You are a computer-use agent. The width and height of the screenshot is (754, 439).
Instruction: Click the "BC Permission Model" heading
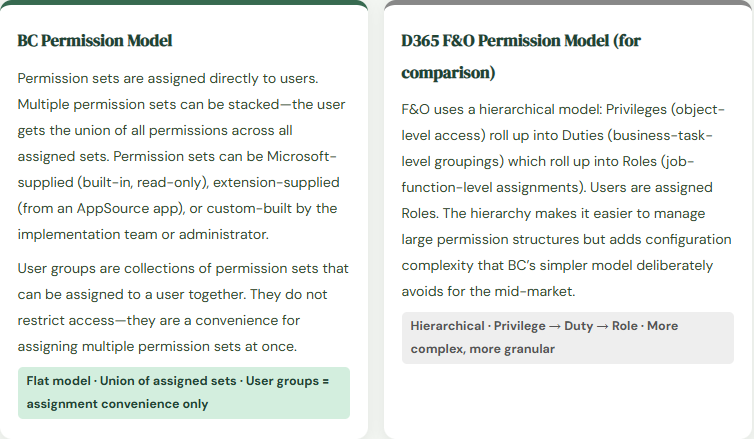coord(95,41)
